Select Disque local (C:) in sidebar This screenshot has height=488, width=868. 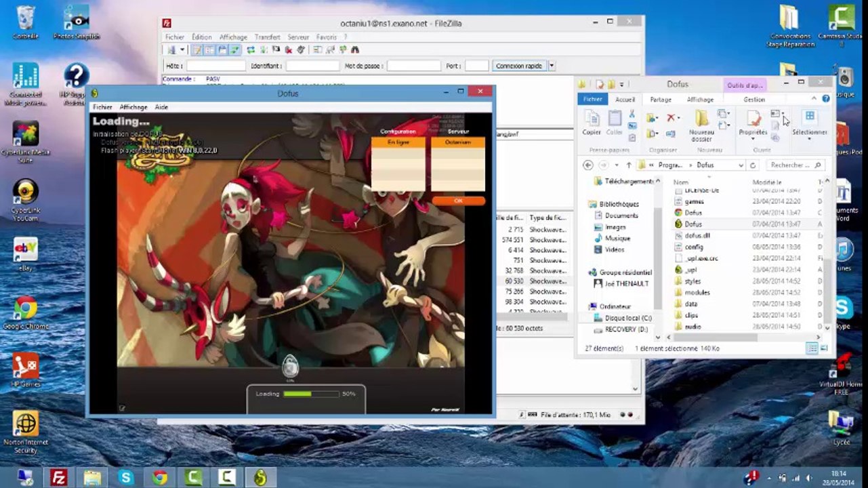[627, 318]
